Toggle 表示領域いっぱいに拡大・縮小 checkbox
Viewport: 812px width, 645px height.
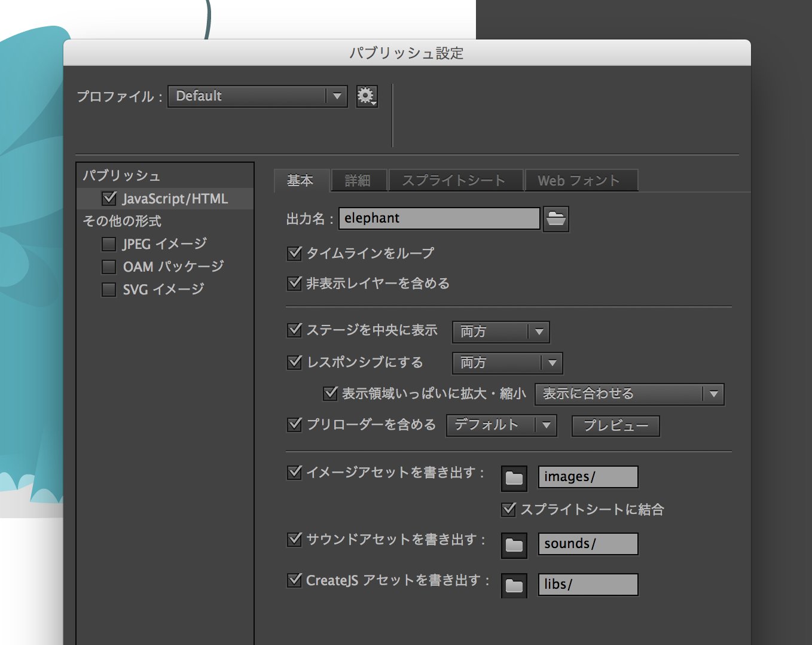click(x=330, y=393)
